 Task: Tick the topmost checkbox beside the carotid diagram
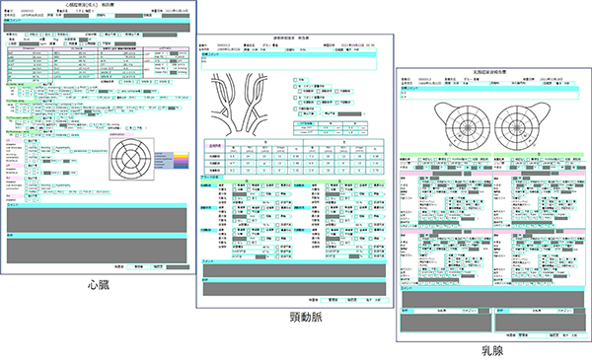coord(296,80)
